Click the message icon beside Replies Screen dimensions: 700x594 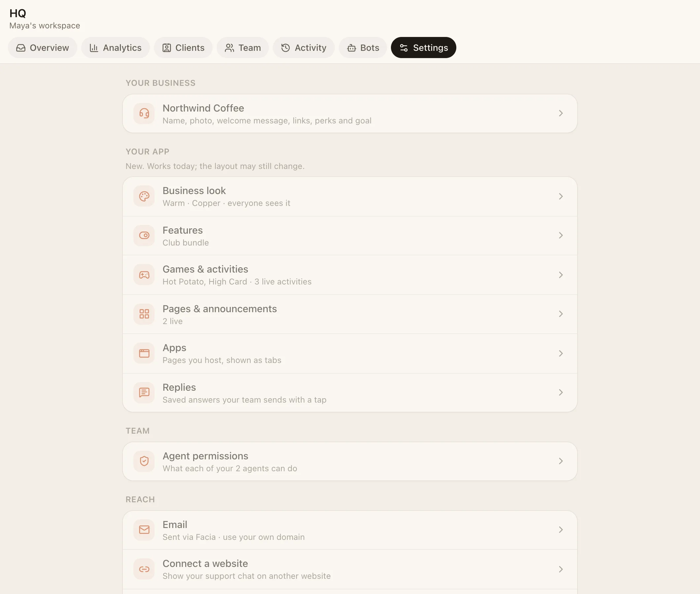coord(144,392)
